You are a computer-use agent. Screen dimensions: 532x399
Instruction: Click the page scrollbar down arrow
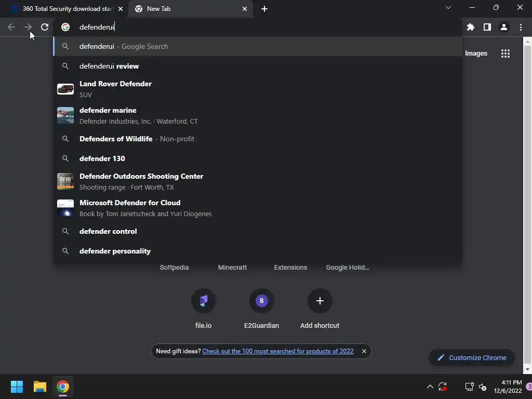[x=527, y=369]
